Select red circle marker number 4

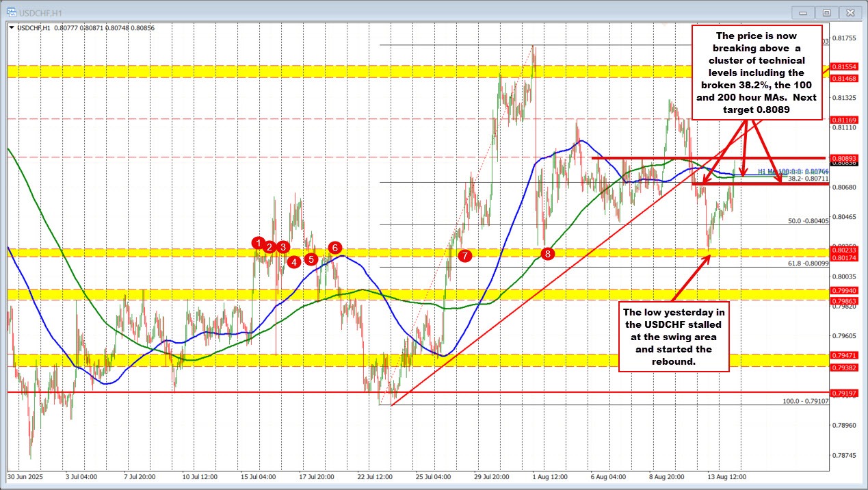click(293, 261)
